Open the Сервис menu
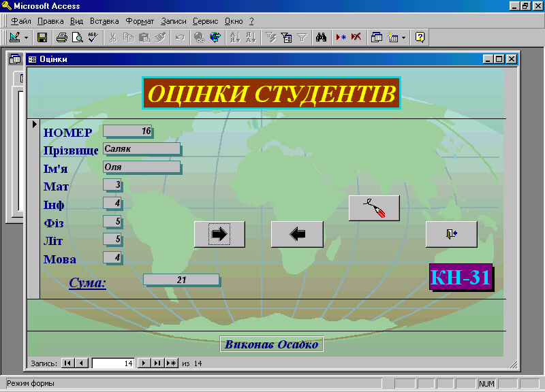Viewport: 545px width, 392px height. [x=206, y=21]
